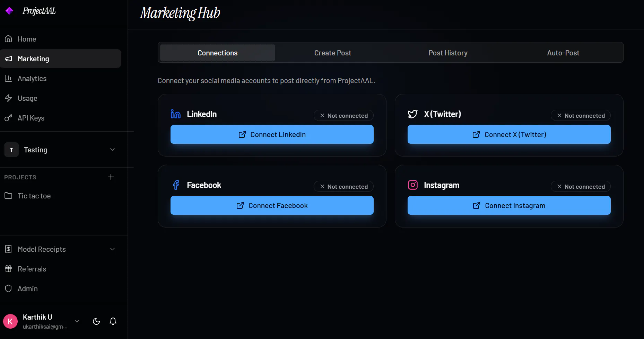Open Admin page

(x=61, y=288)
